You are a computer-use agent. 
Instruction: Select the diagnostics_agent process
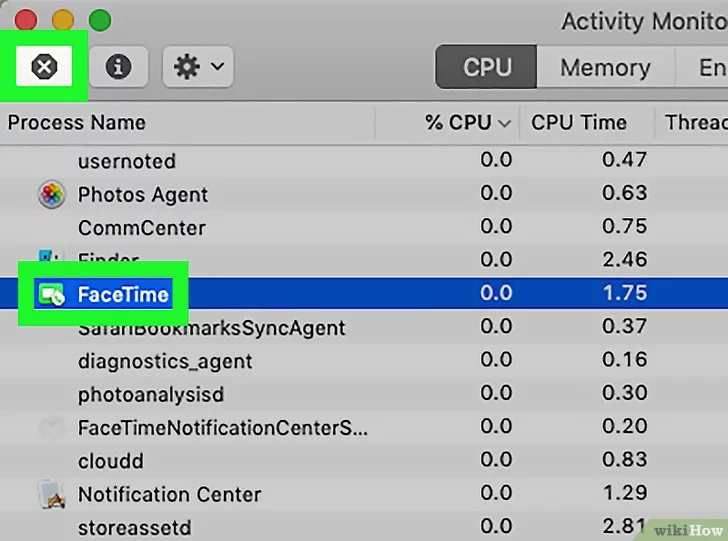click(x=165, y=362)
